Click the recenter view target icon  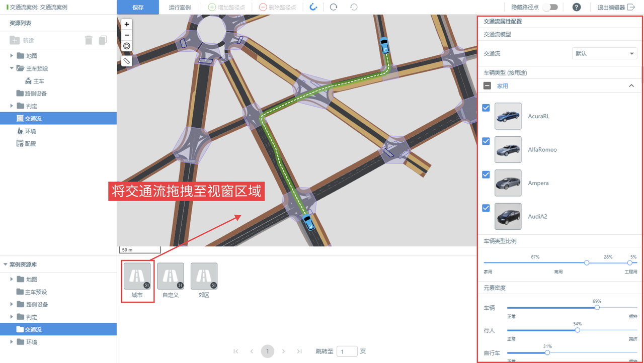tap(127, 46)
